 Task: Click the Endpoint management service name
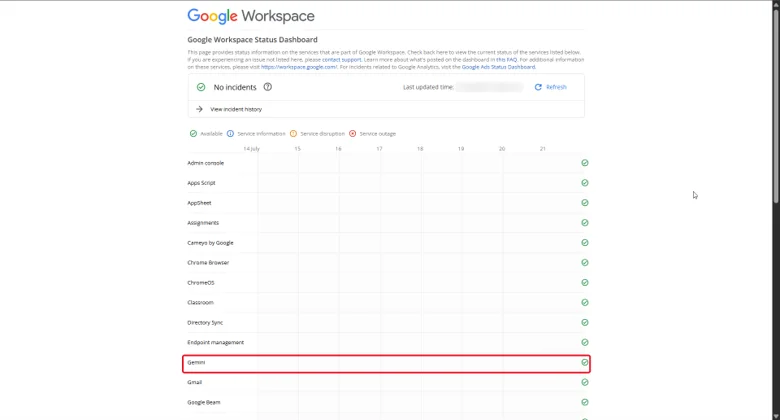pyautogui.click(x=215, y=342)
